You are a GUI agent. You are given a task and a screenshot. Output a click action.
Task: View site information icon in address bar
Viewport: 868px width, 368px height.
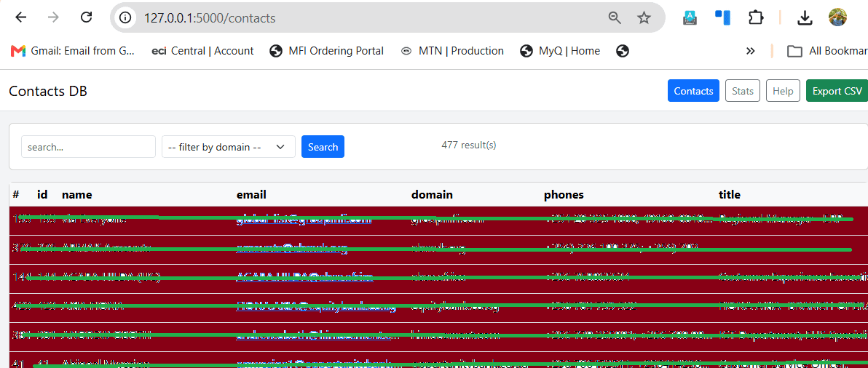125,18
